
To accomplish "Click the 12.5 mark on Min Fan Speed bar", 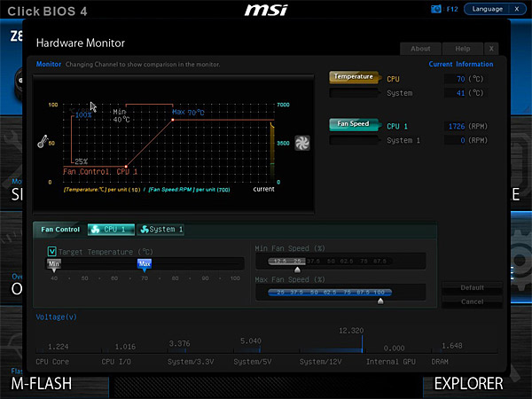I will (280, 262).
